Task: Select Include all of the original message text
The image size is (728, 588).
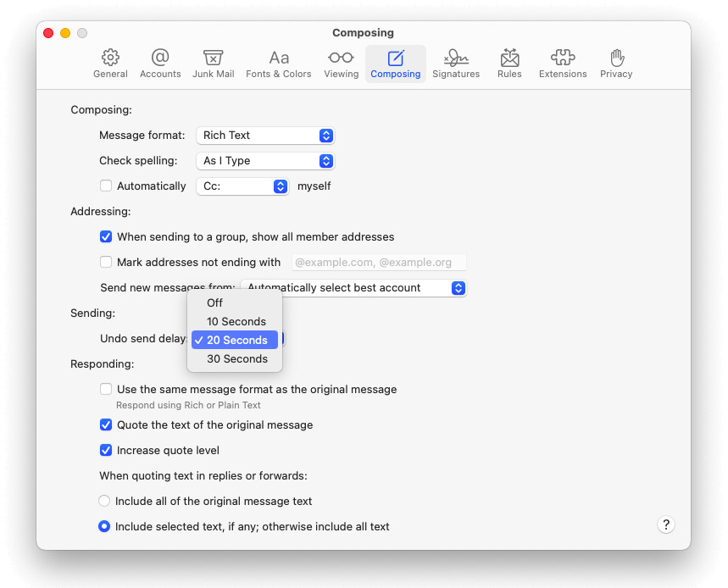Action: coord(104,501)
